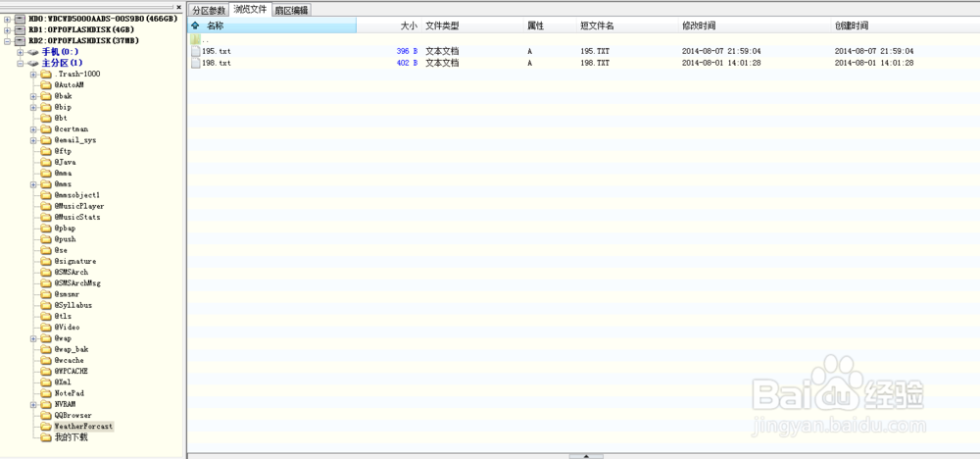The image size is (980, 459).
Task: Click the QQBrowser folder icon
Action: click(46, 415)
